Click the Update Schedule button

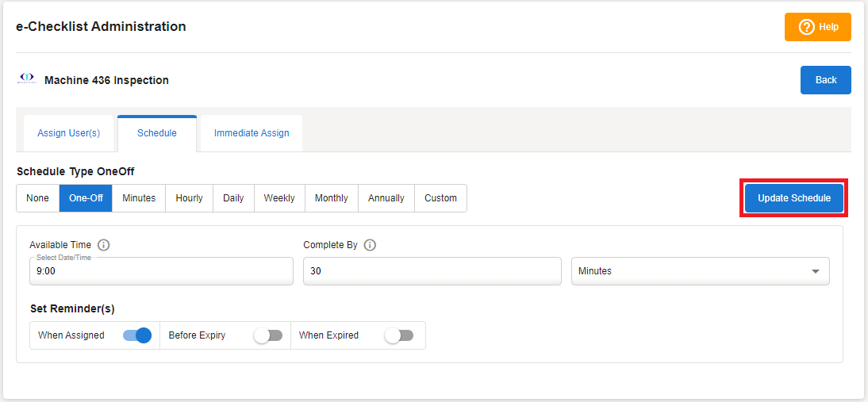tap(794, 198)
